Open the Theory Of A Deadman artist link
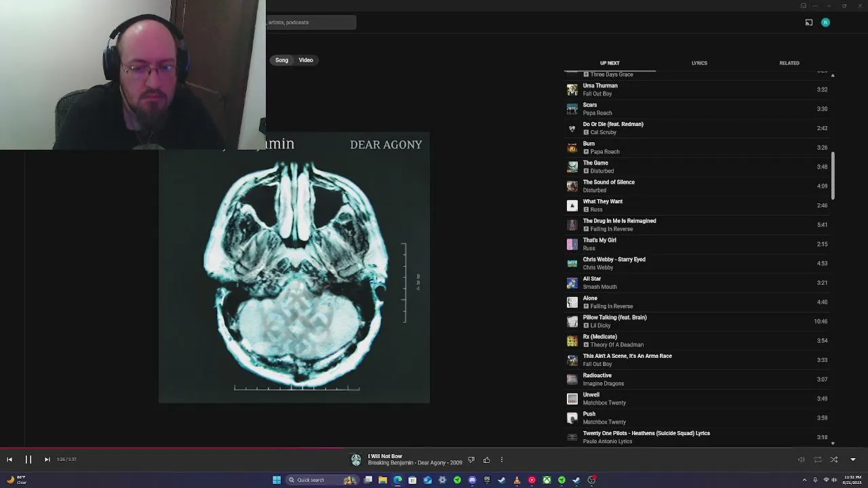This screenshot has height=488, width=868. click(617, 345)
